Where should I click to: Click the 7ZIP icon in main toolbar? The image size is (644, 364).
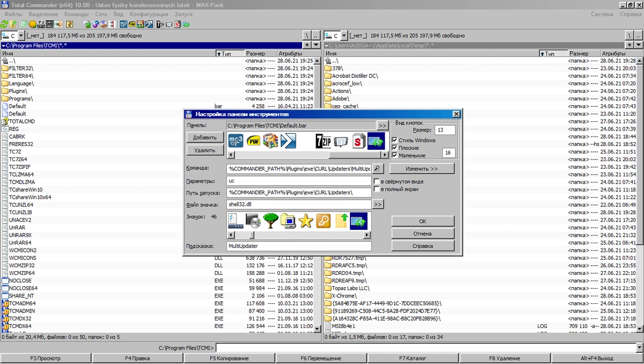[160, 24]
